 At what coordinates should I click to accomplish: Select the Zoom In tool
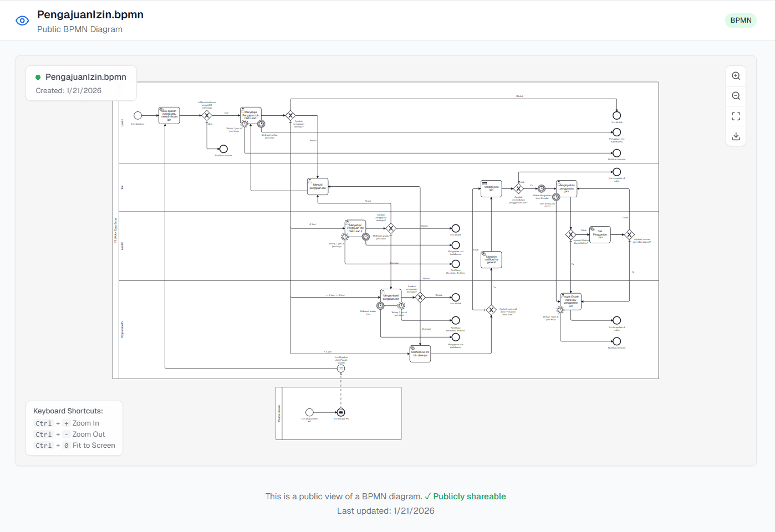[736, 75]
